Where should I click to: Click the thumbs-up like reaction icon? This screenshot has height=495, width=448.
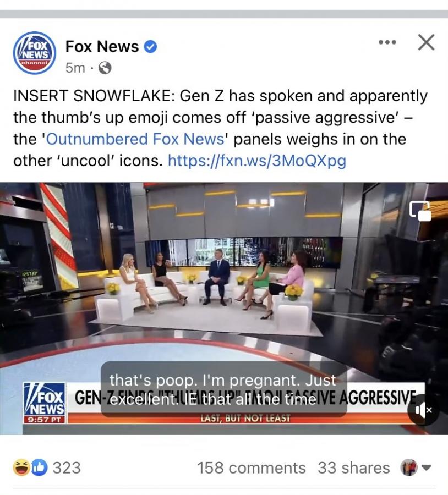point(40,468)
